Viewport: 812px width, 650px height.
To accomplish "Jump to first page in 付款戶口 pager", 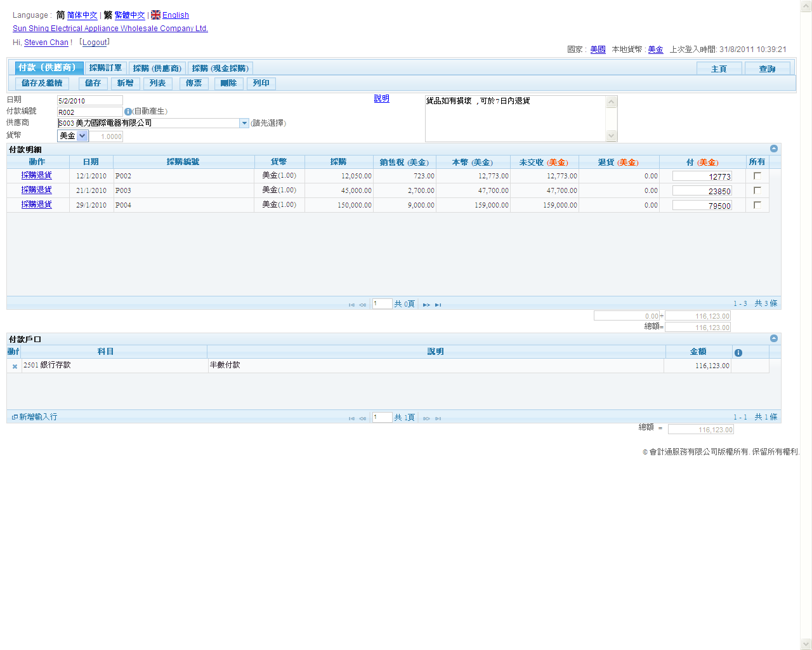I will tap(351, 418).
